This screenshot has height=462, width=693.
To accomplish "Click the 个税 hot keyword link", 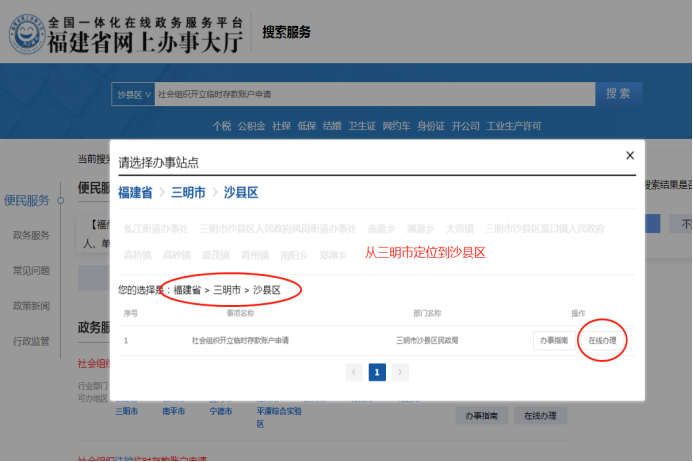I will point(221,126).
